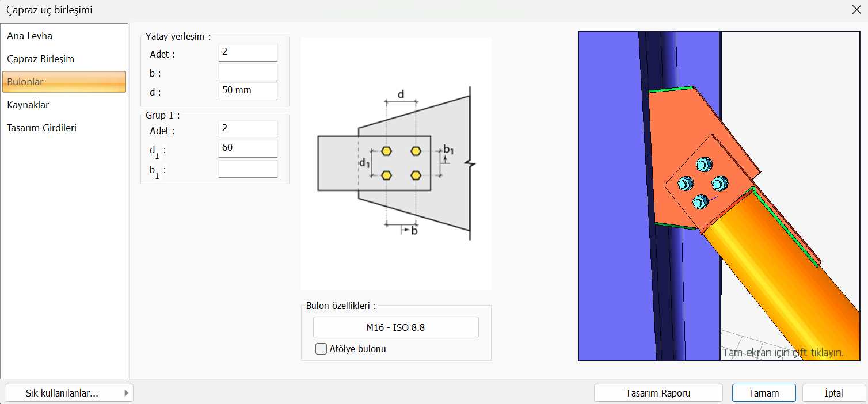Click the d field showing 50 mm
This screenshot has height=404, width=868.
coord(248,90)
